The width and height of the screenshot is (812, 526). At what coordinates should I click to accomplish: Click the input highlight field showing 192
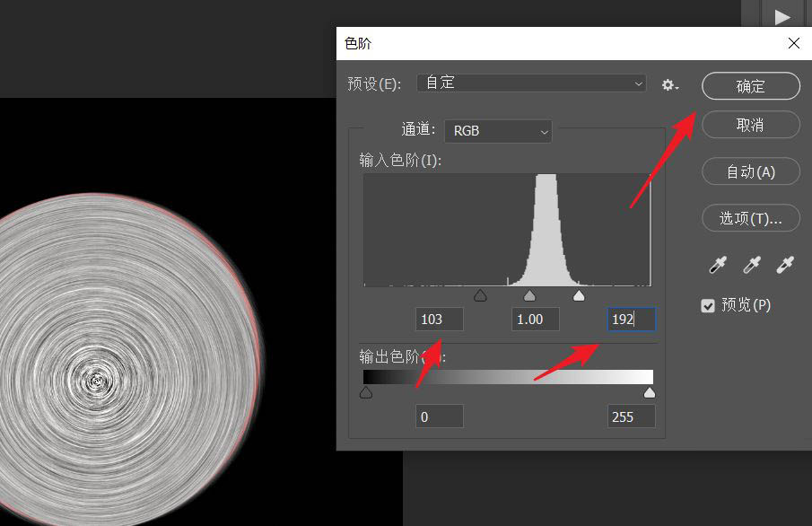click(x=632, y=320)
